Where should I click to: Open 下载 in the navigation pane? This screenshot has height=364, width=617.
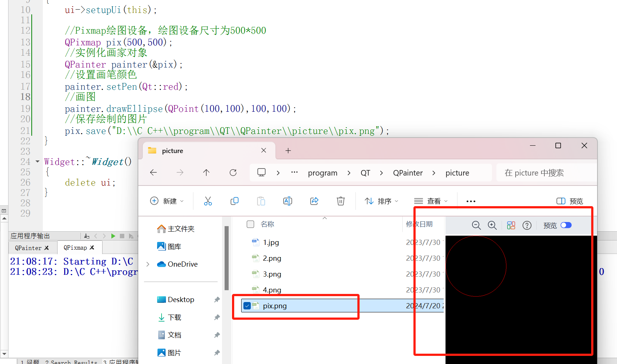pyautogui.click(x=170, y=317)
